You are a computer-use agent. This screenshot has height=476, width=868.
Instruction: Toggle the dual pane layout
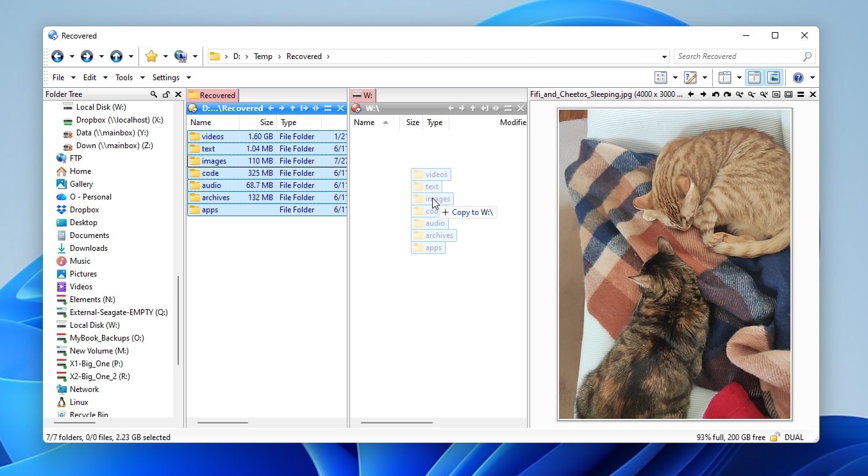[x=755, y=78]
